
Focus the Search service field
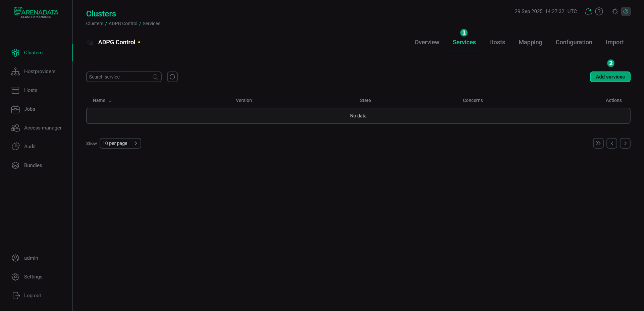tap(119, 77)
